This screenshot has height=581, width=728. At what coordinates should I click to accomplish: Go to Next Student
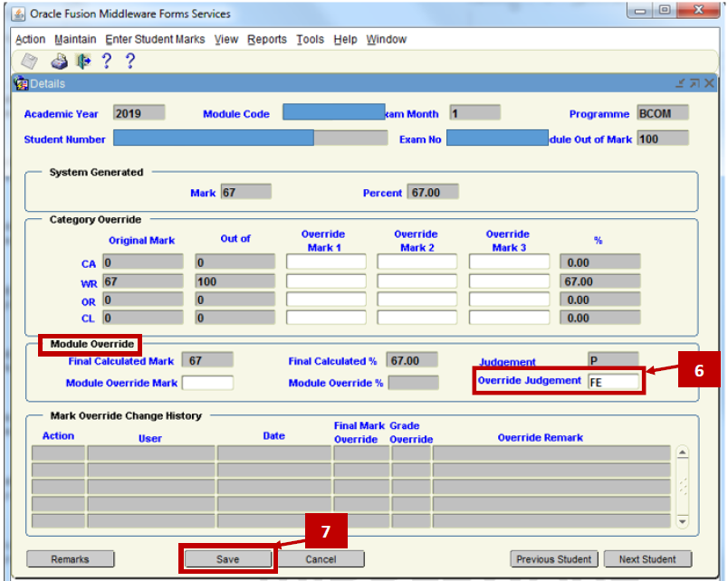[x=647, y=559]
